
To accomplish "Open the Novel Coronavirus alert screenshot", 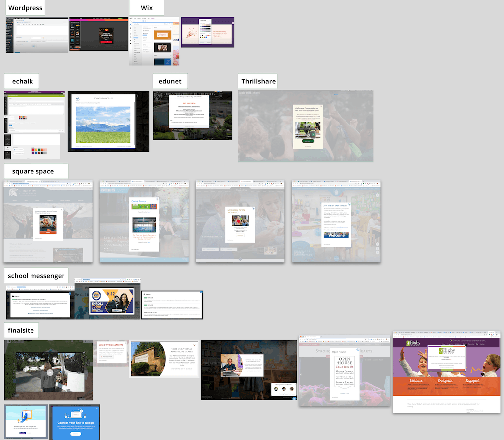I will 40,302.
